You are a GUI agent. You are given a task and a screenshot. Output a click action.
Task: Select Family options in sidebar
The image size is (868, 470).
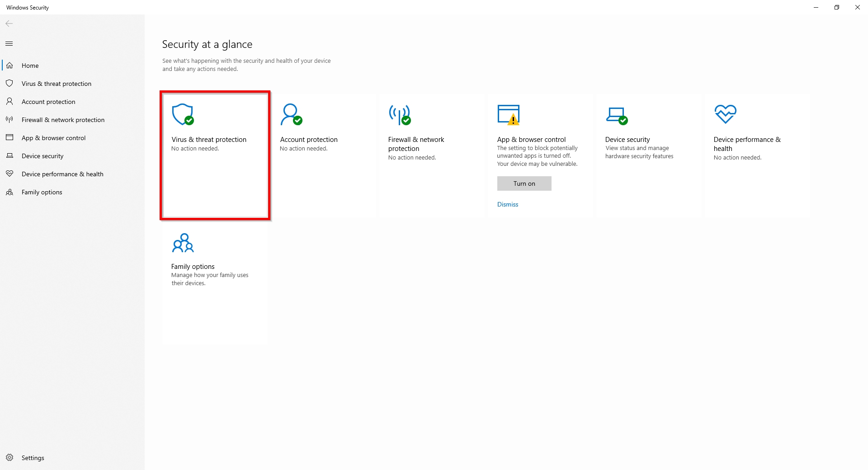coord(72,192)
